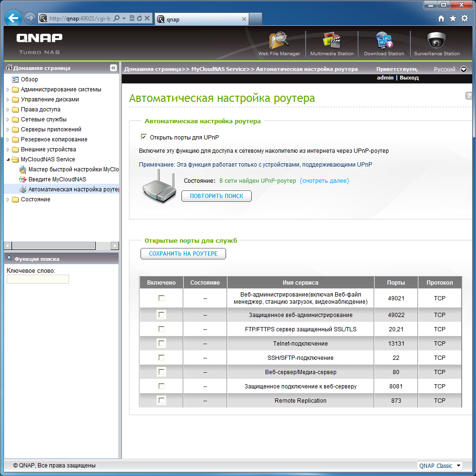The height and width of the screenshot is (476, 476).
Task: Enable Защищенное веб-администрирование checkbox
Action: pyautogui.click(x=161, y=315)
